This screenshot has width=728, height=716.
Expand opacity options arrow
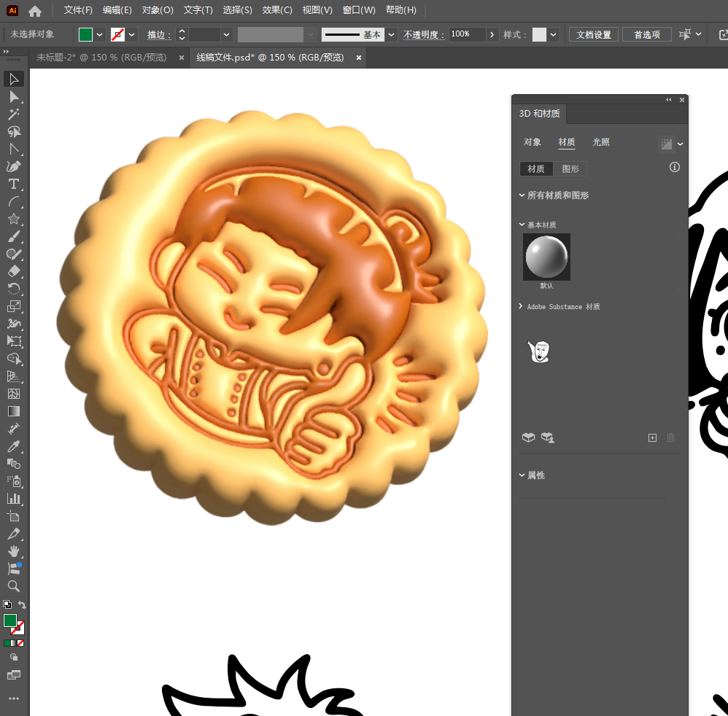tap(492, 35)
